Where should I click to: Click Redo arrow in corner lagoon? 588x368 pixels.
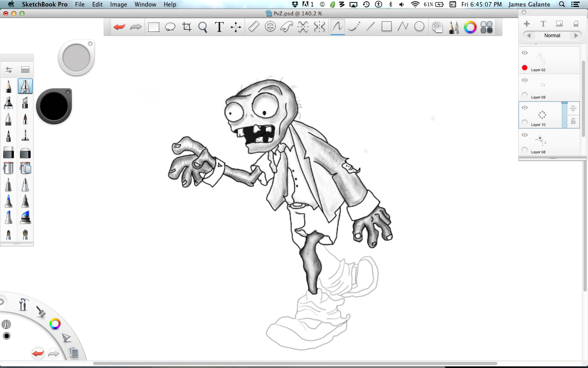[53, 353]
